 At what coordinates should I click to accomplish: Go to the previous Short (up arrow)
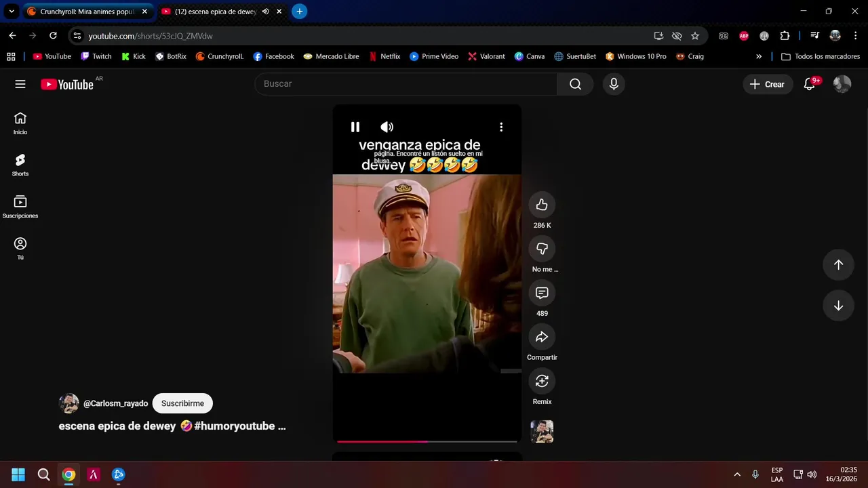838,265
